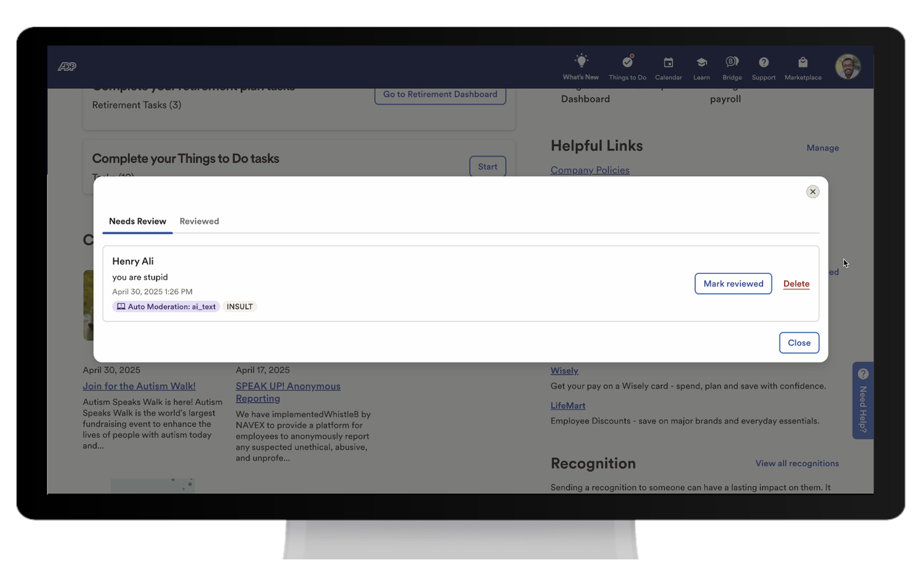Click the user profile avatar

(848, 66)
